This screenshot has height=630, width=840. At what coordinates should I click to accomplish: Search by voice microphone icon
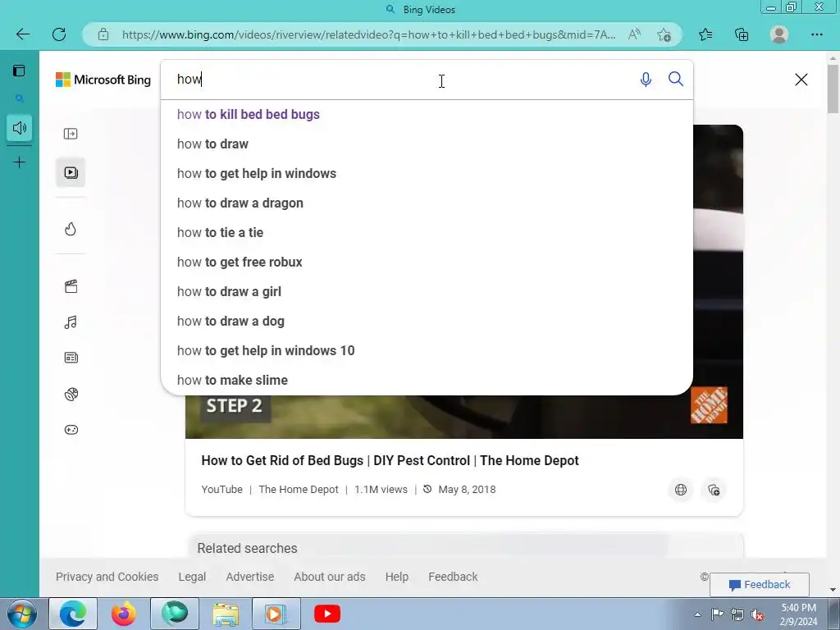[646, 80]
